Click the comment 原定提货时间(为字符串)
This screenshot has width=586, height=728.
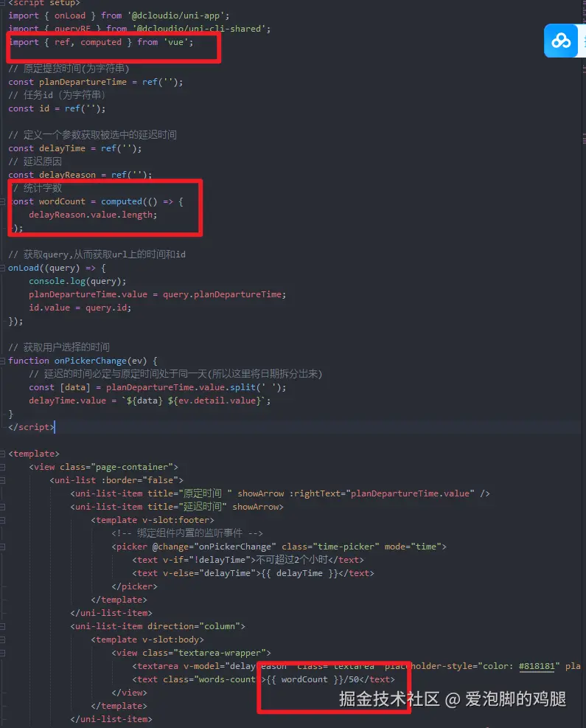click(69, 69)
